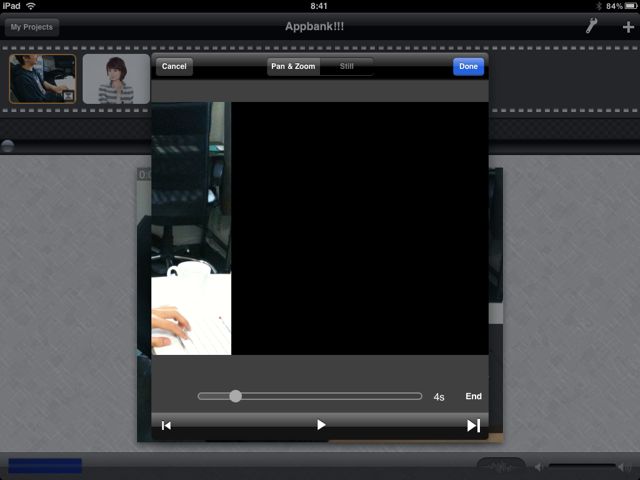Image resolution: width=640 pixels, height=480 pixels.
Task: Select the man at desk thumbnail
Action: point(42,78)
